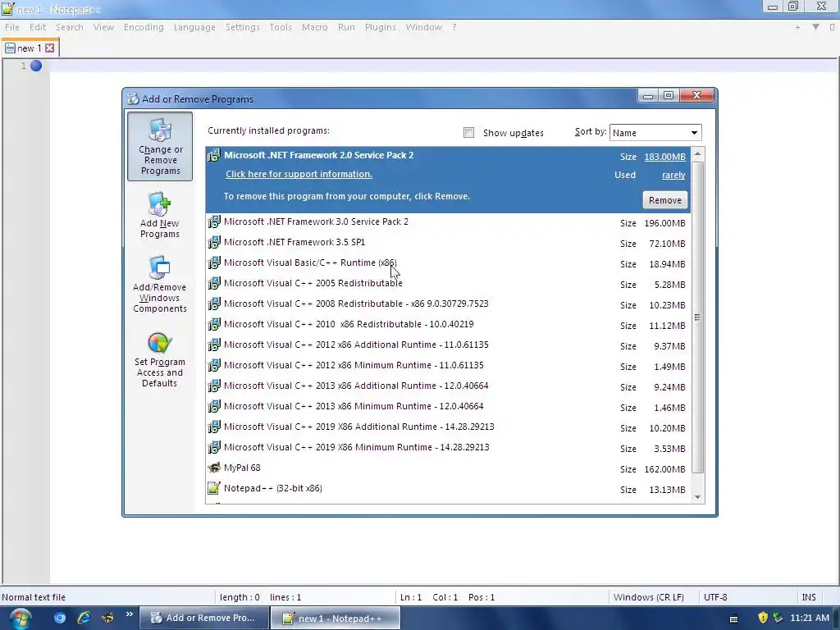Click icon of Visual C++ 2013 Minimum Runtime

(x=214, y=406)
